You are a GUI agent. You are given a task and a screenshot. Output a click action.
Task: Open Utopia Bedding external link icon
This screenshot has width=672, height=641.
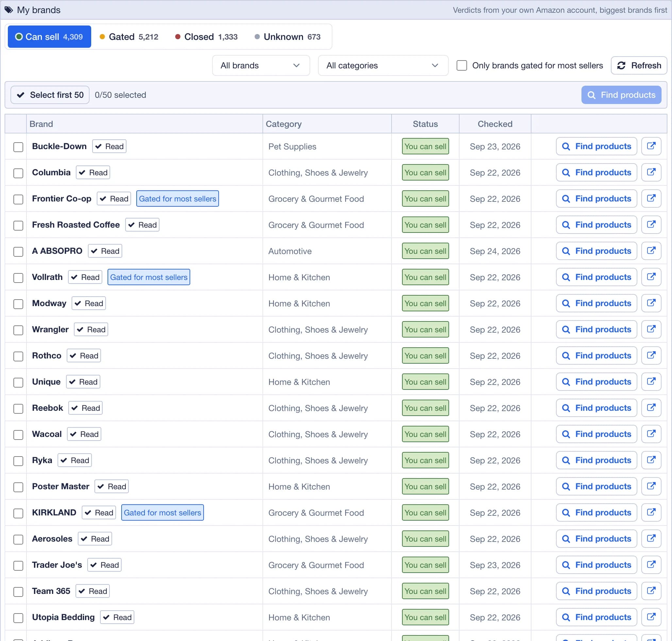pyautogui.click(x=651, y=617)
